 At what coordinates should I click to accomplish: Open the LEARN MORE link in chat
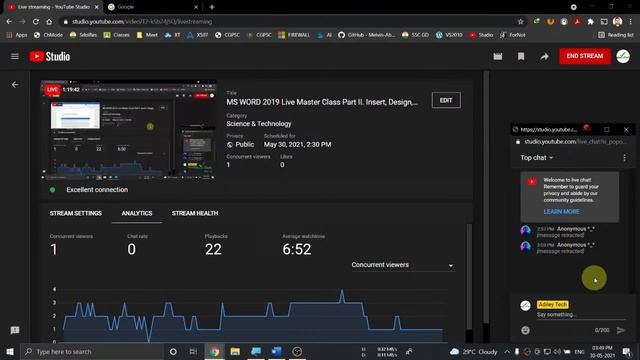click(561, 211)
